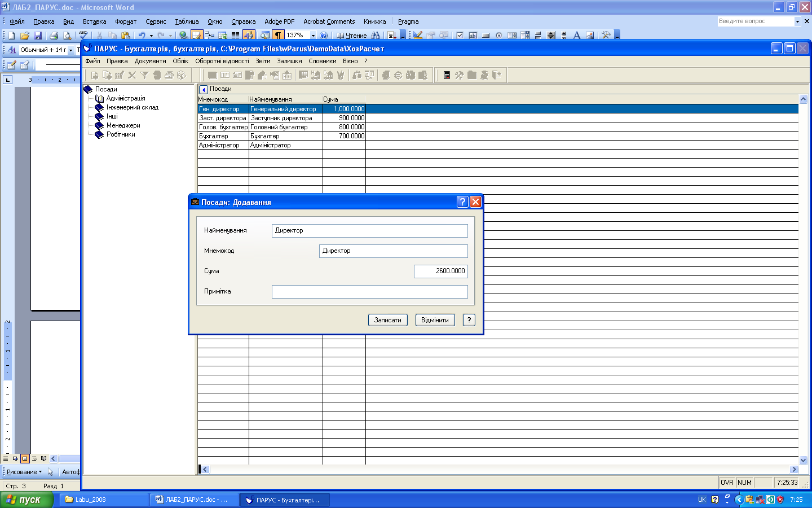Click the Сума field showing 2600.0000

[x=441, y=271]
